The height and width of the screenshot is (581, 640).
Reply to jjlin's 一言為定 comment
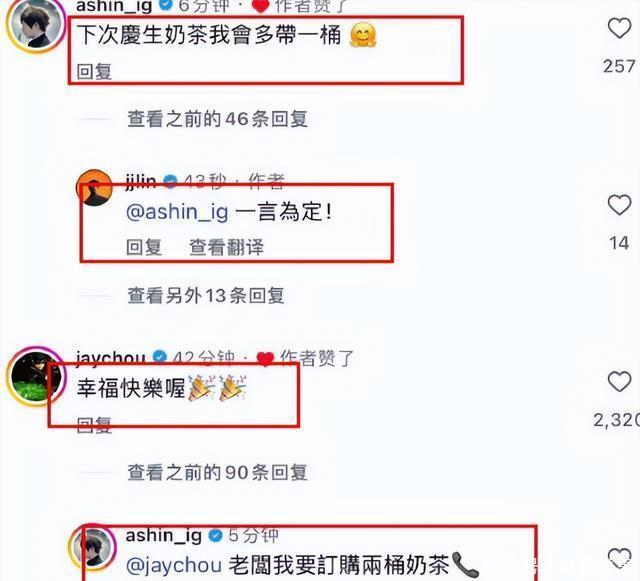(144, 247)
